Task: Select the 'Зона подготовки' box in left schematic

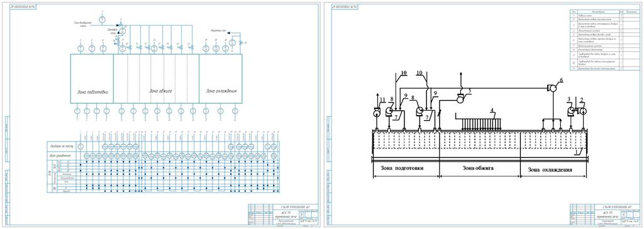Action: pos(92,79)
